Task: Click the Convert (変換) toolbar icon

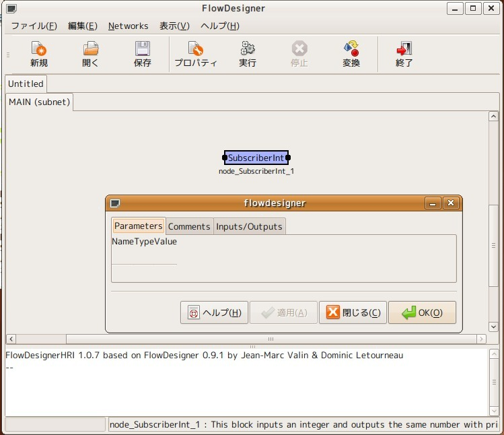Action: tap(351, 50)
